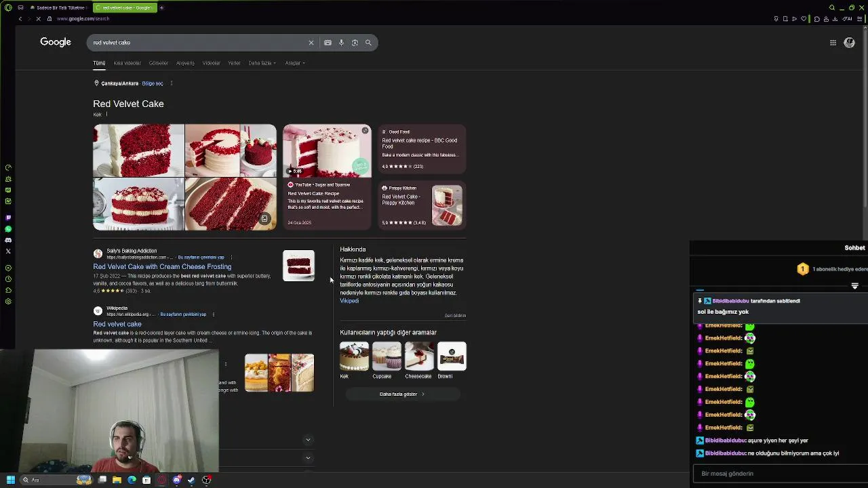Open sidebar settings gear icon
Image resolution: width=868 pixels, height=488 pixels.
[x=8, y=301]
